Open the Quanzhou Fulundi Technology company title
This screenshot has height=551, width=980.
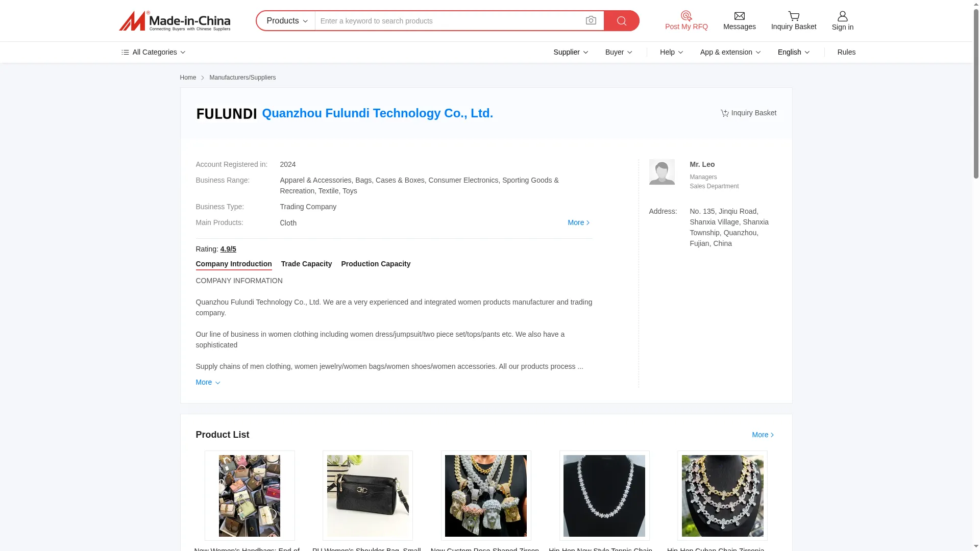point(377,113)
